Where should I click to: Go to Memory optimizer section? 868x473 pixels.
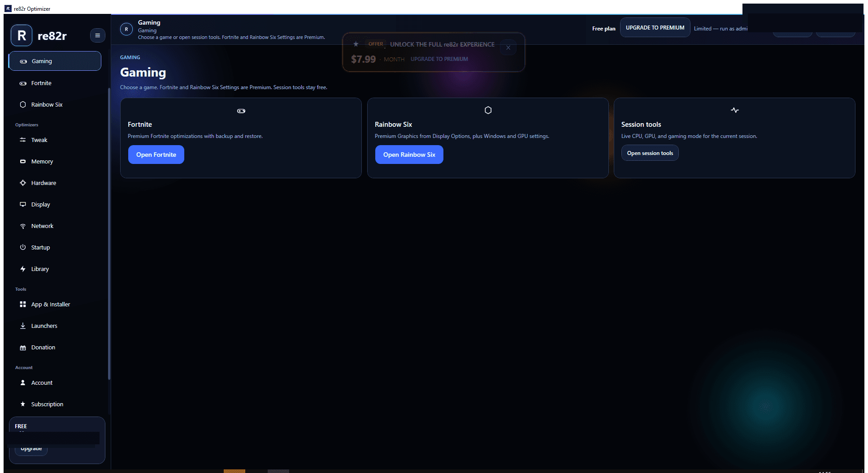pyautogui.click(x=42, y=162)
